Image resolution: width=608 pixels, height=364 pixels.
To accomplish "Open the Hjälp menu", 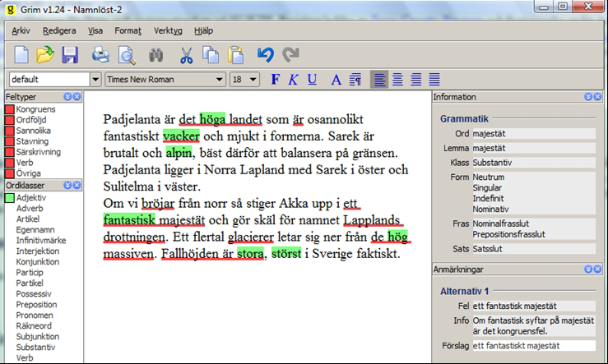I will pos(203,30).
